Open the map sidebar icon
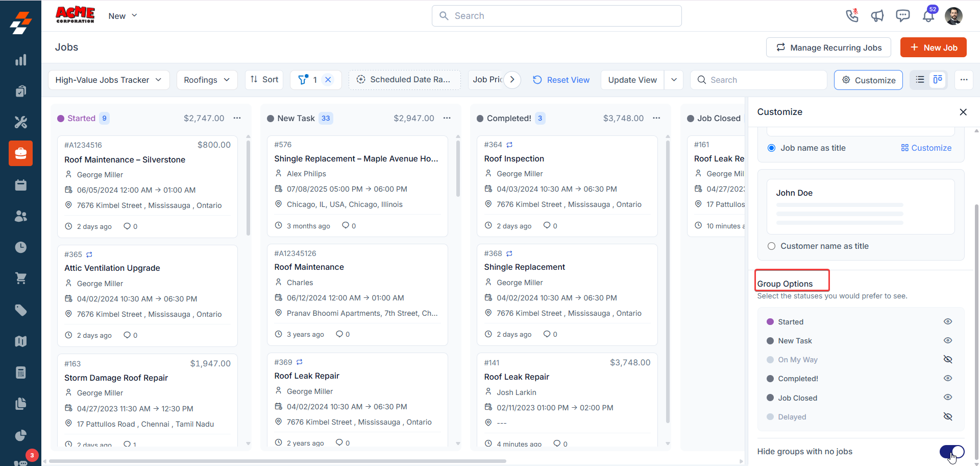Screen dimensions: 980x466 20,341
